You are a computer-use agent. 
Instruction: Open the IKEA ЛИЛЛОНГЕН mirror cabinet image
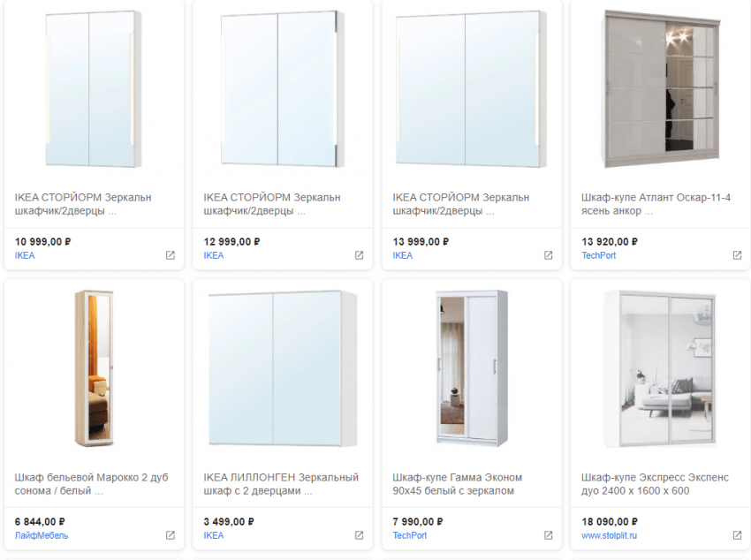(283, 368)
